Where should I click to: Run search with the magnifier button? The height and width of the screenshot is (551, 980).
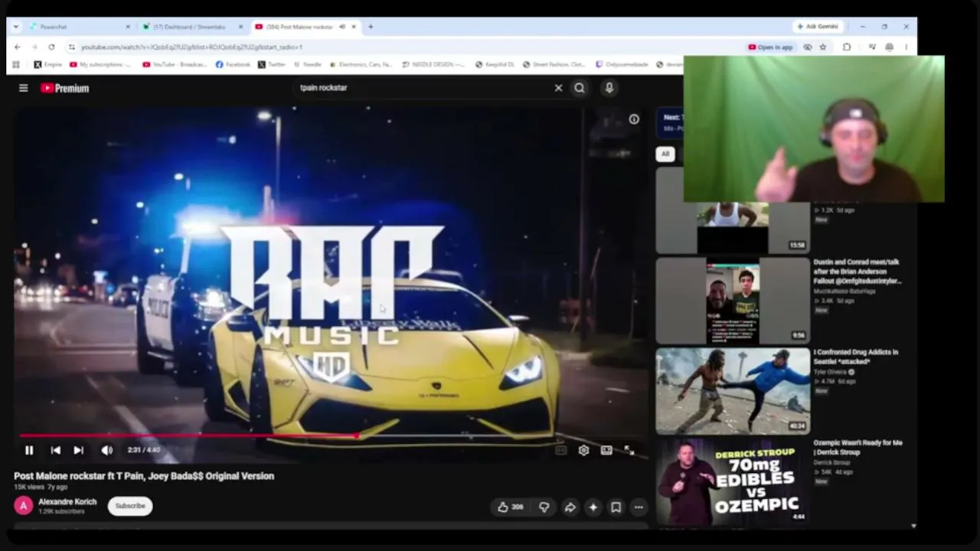click(x=580, y=88)
